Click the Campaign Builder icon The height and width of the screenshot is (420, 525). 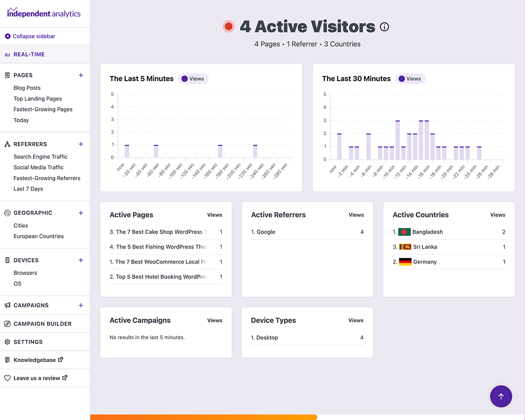coord(8,323)
